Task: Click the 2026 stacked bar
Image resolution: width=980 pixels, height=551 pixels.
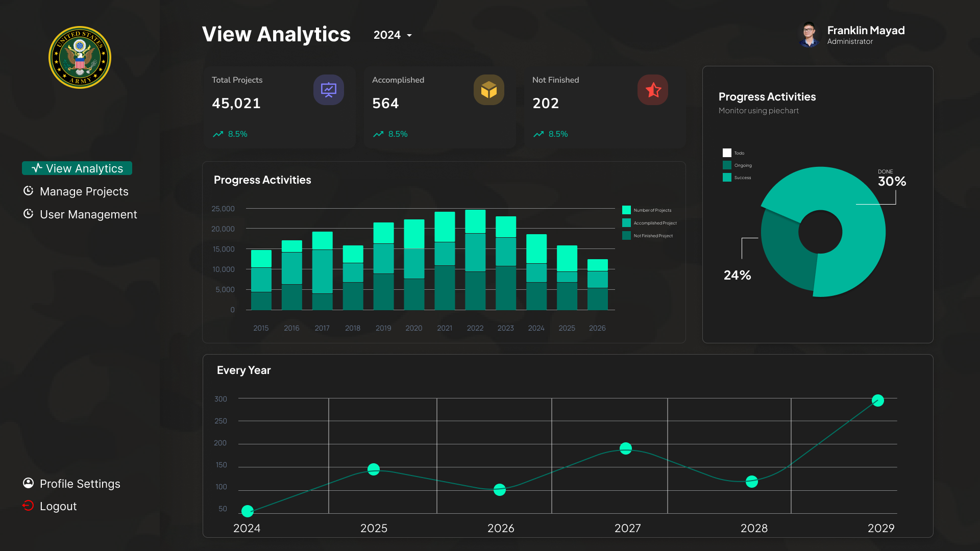Action: (598, 284)
